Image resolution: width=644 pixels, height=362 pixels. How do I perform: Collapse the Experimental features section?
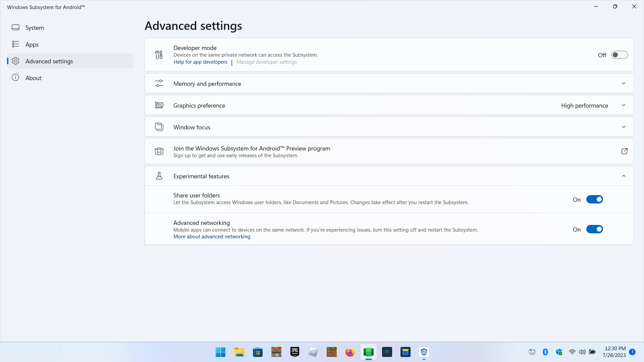pos(389,176)
